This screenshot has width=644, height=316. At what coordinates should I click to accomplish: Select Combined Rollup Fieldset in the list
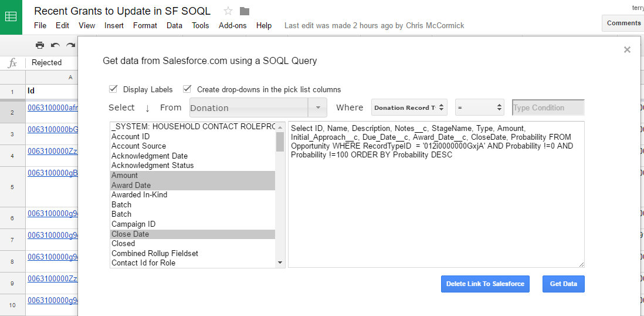(x=192, y=254)
